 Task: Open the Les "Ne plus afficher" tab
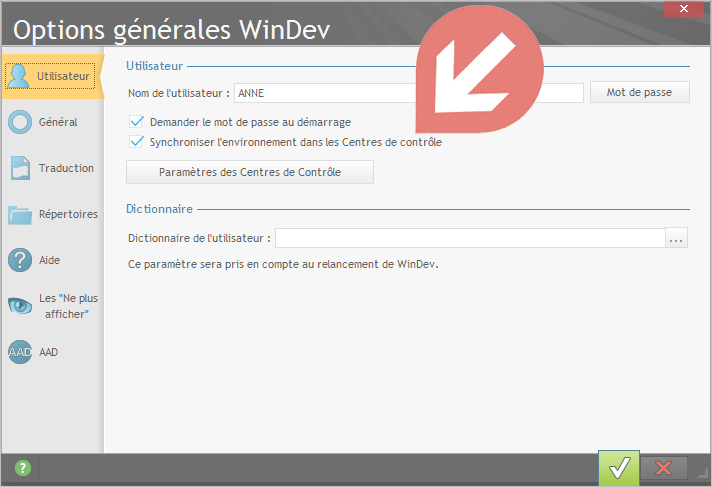click(x=53, y=306)
